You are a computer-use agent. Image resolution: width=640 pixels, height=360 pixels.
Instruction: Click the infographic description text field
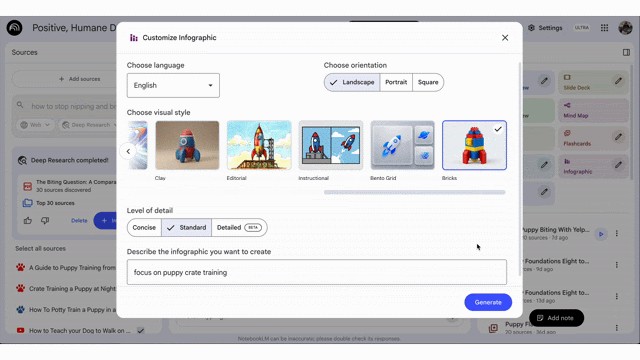[x=317, y=272]
